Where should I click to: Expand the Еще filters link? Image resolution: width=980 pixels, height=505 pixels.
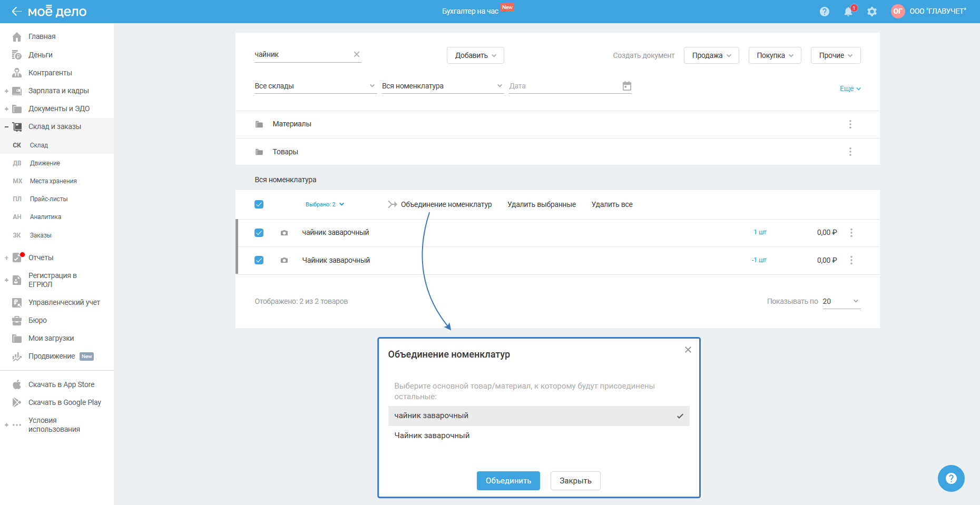click(x=850, y=88)
